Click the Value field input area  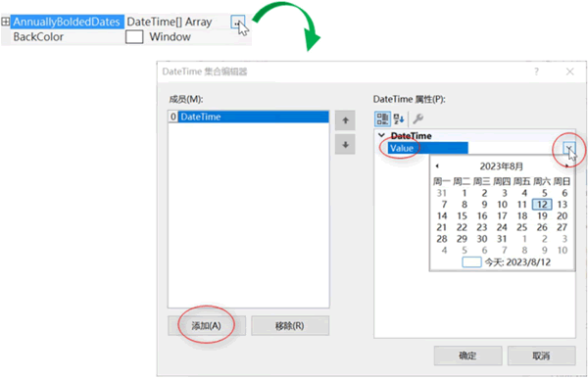pyautogui.click(x=515, y=148)
